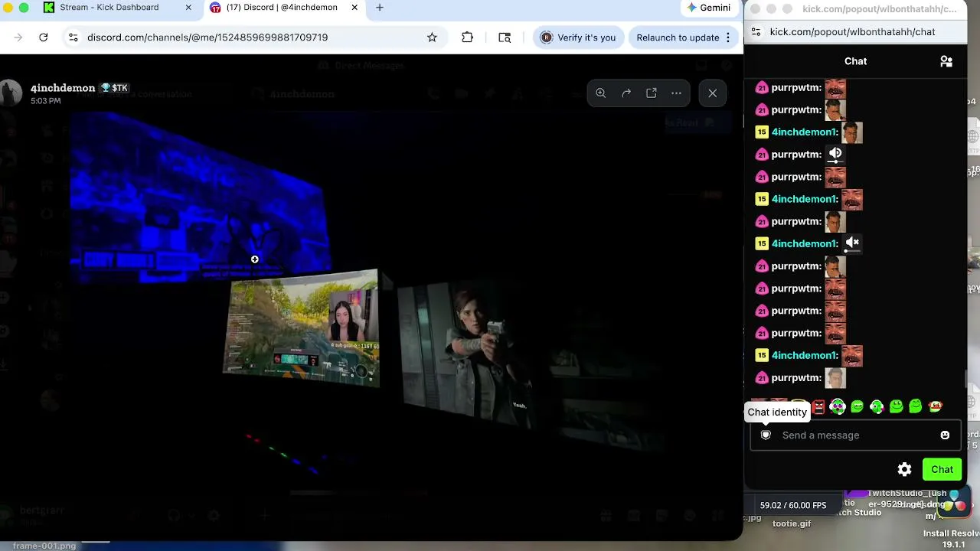Open a new Chrome tab
Screen dimensions: 980x551
[380, 8]
